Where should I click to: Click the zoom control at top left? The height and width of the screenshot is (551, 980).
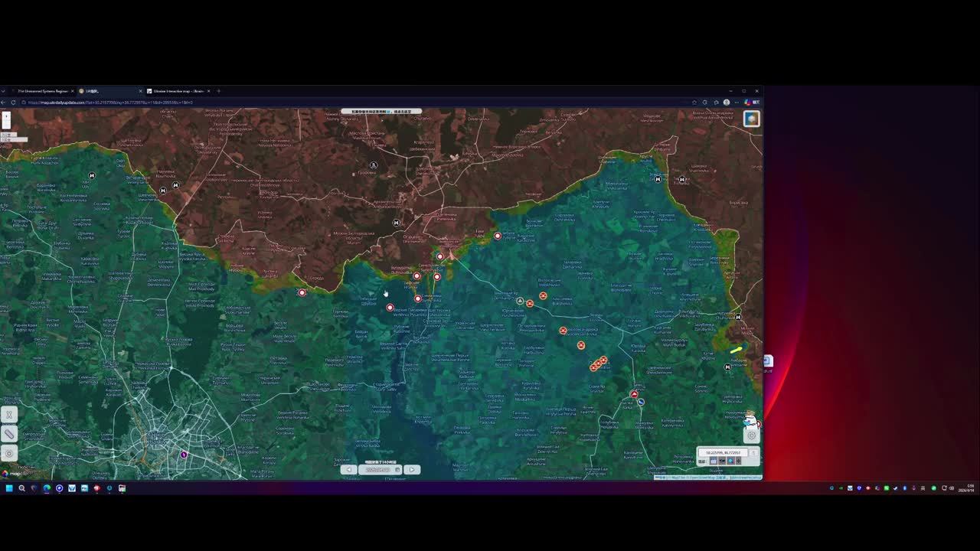point(6,120)
